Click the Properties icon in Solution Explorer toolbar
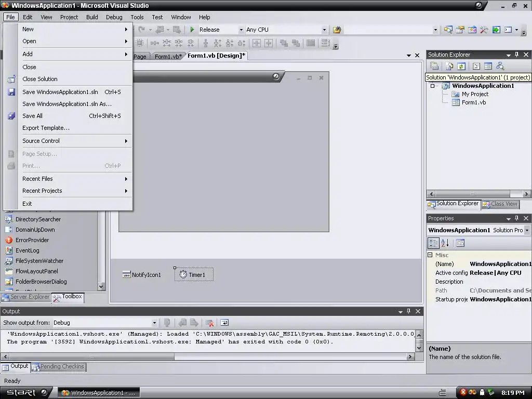 coord(434,66)
